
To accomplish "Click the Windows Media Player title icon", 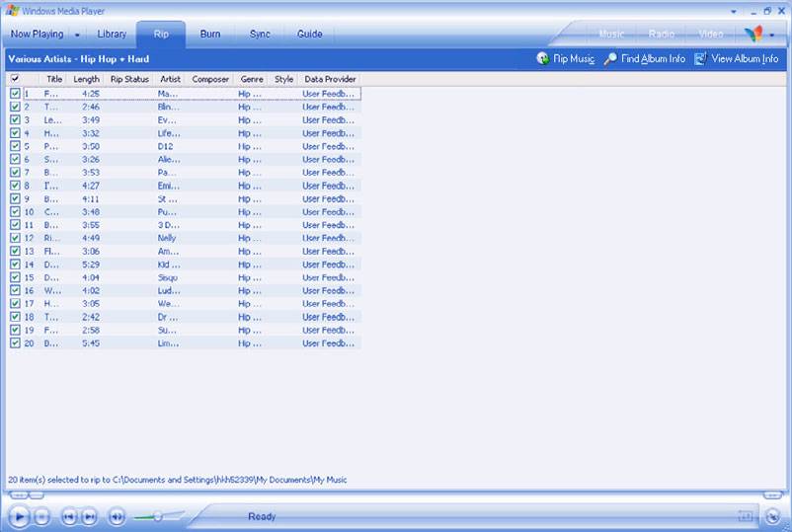I will (12, 11).
